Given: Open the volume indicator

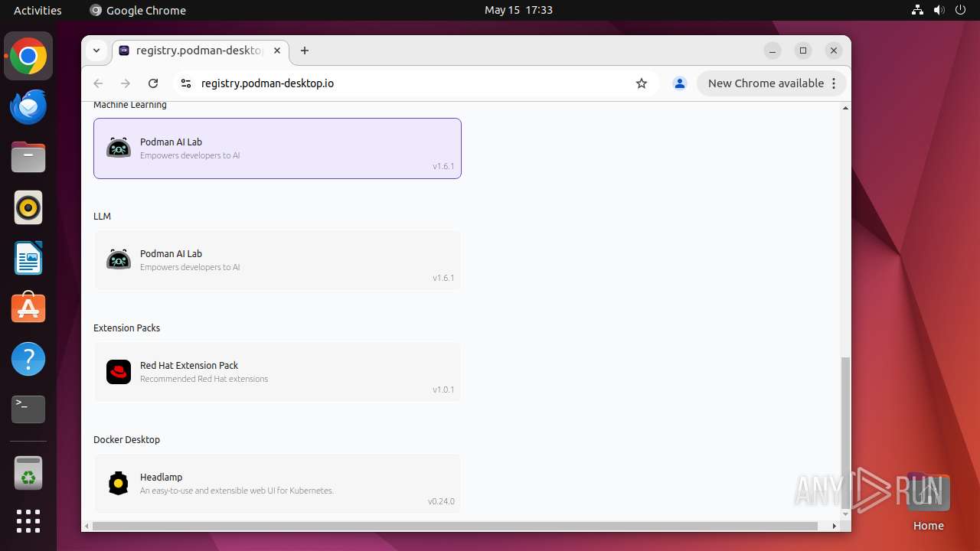Looking at the screenshot, I should pos(939,10).
